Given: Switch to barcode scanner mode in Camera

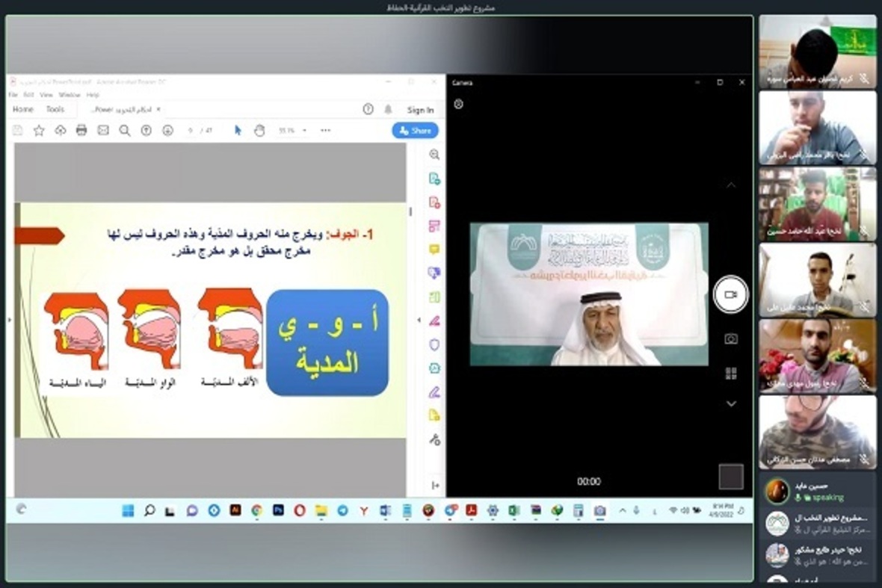Looking at the screenshot, I should 731,374.
